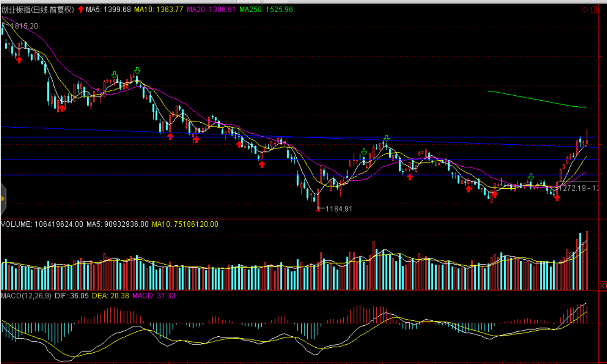This screenshot has height=364, width=607.
Task: Click the red up arrow beside chart title
Action: tap(81, 9)
